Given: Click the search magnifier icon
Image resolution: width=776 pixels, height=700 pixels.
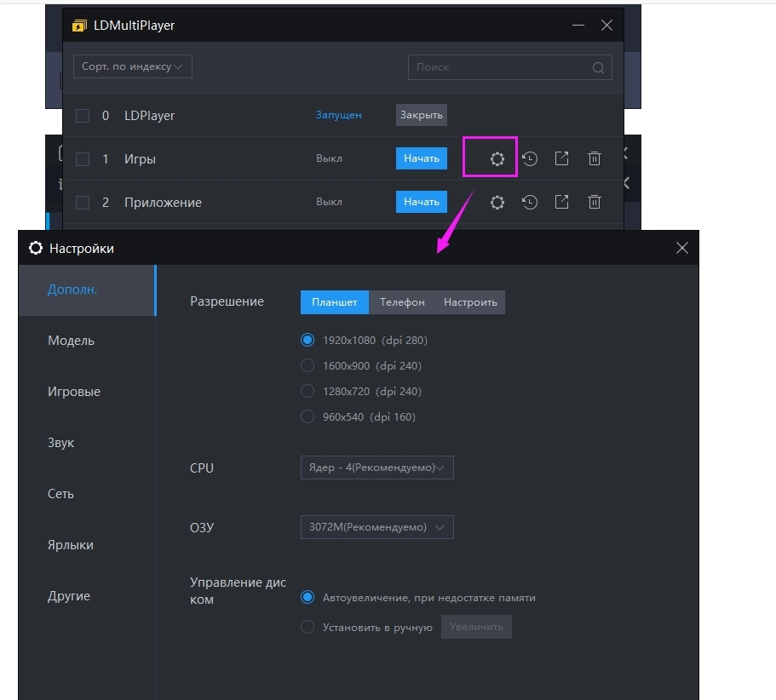Looking at the screenshot, I should tap(598, 68).
